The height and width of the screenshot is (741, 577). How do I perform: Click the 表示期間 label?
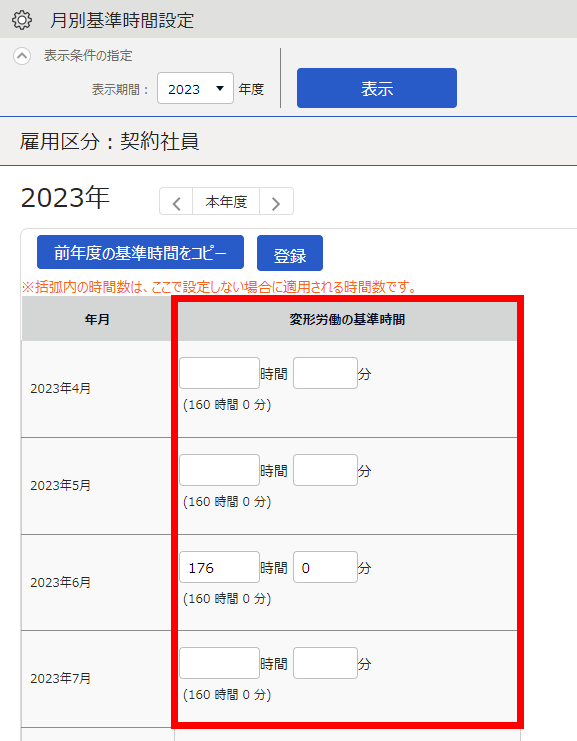pos(121,89)
